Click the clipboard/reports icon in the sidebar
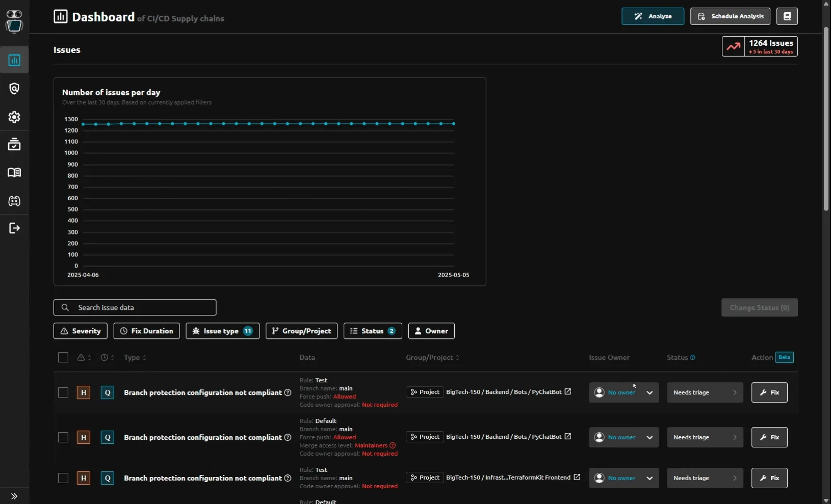Viewport: 831px width, 504px height. pos(14,144)
